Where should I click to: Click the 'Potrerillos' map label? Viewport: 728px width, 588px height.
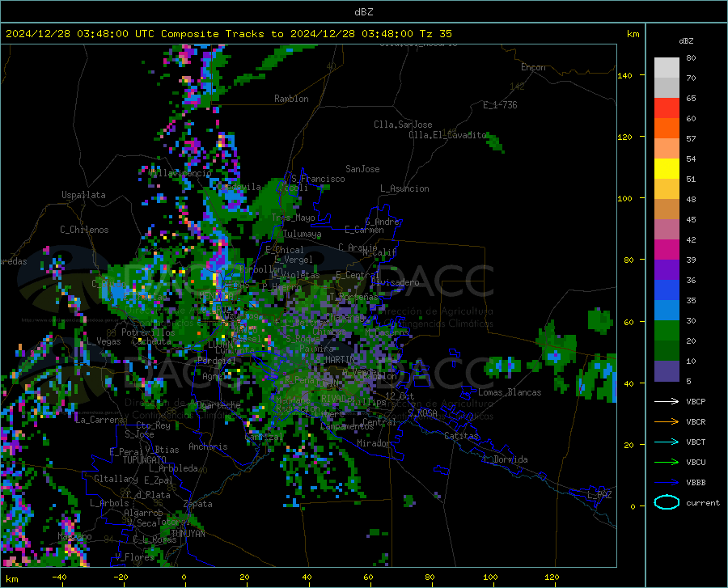click(x=148, y=332)
